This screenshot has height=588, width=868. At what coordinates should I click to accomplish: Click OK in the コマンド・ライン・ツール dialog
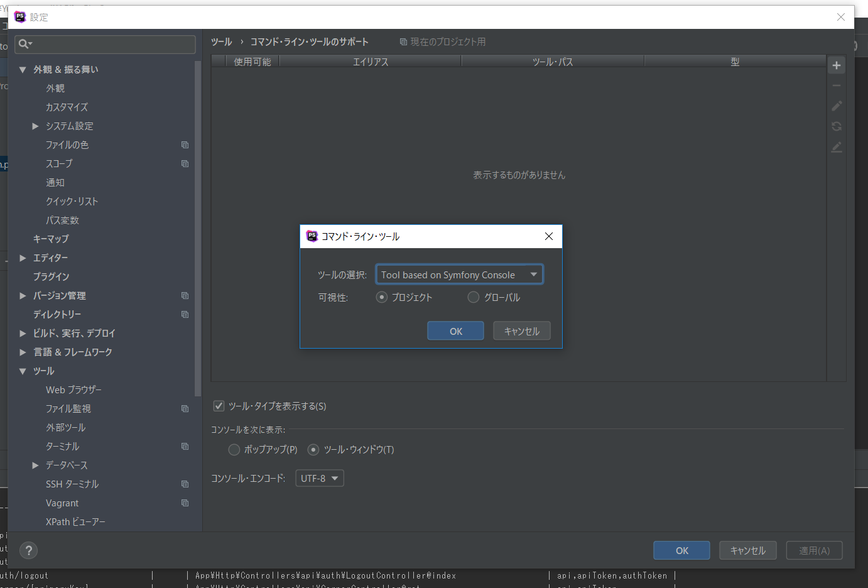455,331
